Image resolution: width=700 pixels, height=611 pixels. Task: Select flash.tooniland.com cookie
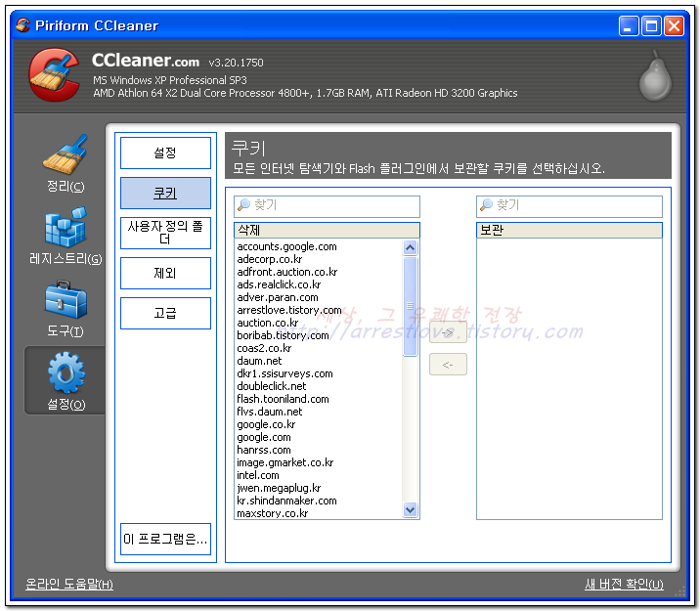pyautogui.click(x=284, y=399)
